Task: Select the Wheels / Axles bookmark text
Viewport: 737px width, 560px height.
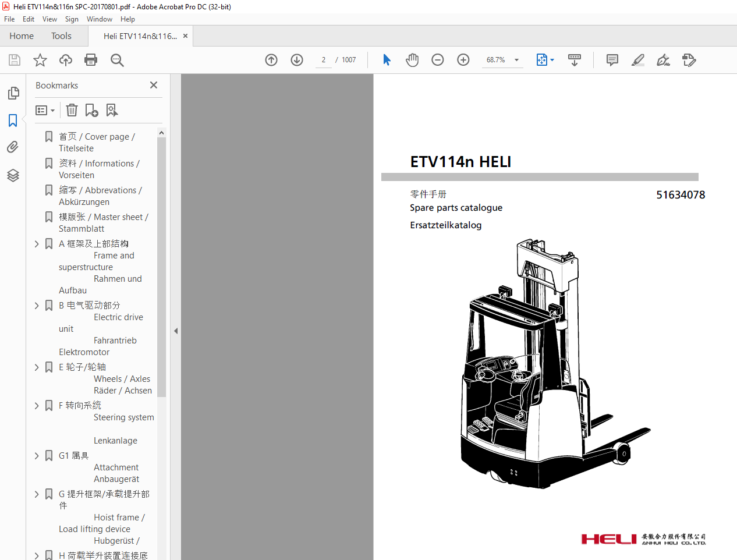Action: [122, 379]
